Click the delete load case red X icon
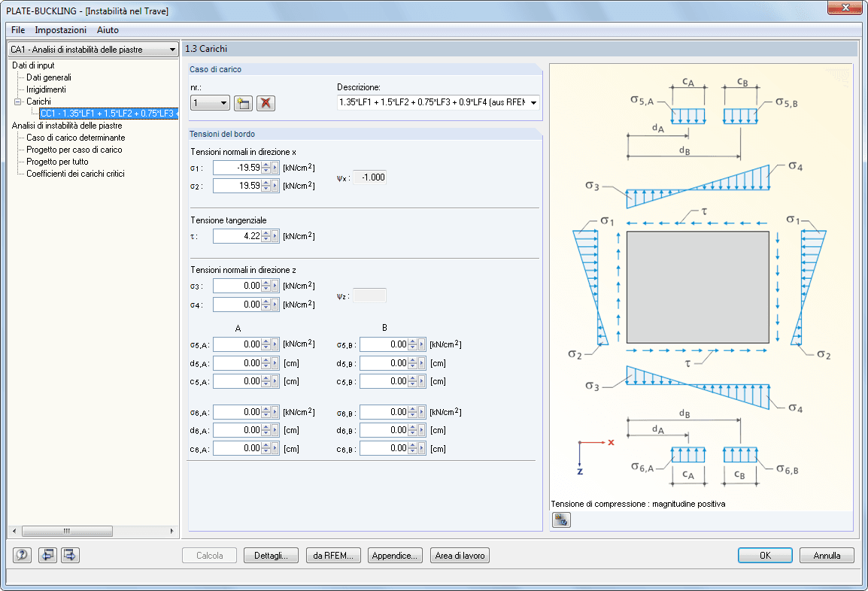The height and width of the screenshot is (591, 868). [x=266, y=103]
